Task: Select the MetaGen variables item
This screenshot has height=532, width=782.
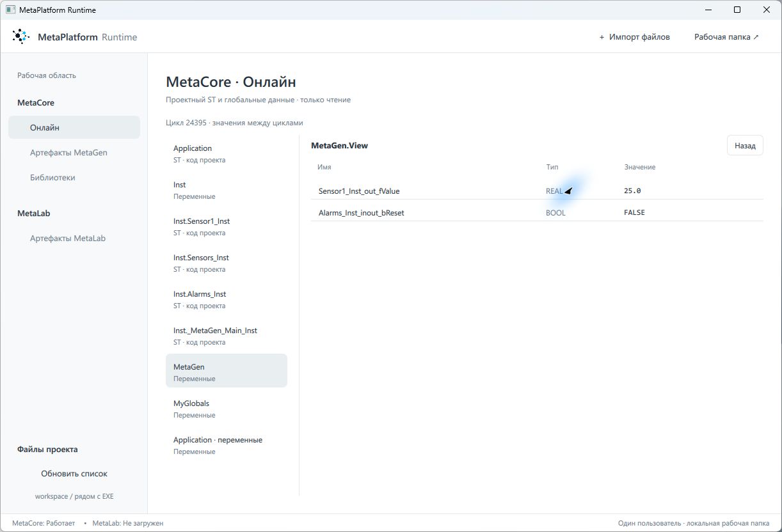Action: coord(227,371)
